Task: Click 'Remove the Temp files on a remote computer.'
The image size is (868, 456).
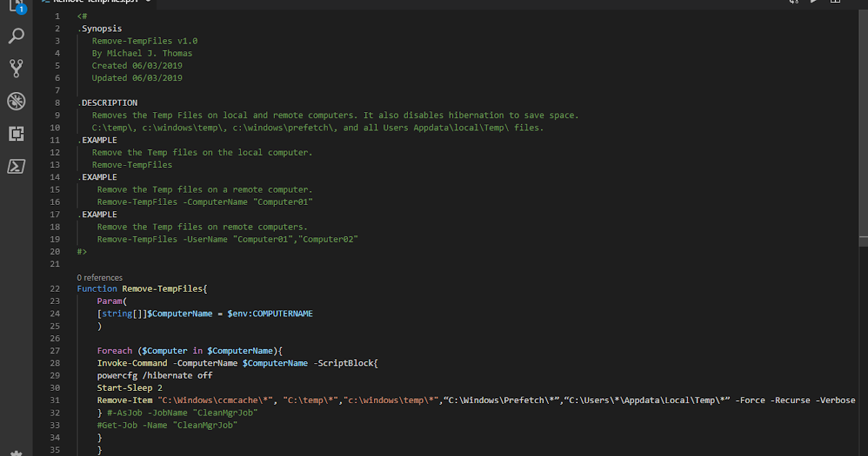Action: coord(205,190)
